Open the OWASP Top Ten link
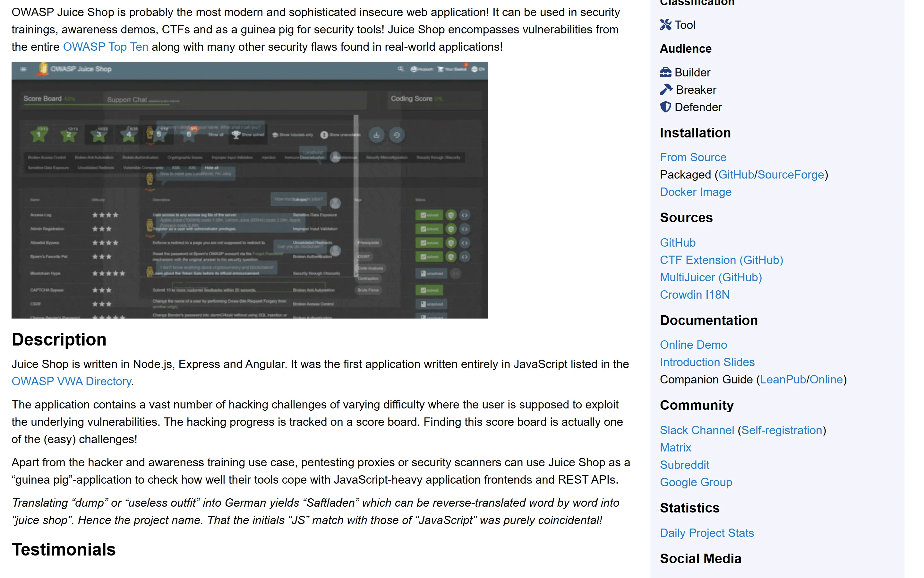 click(105, 47)
